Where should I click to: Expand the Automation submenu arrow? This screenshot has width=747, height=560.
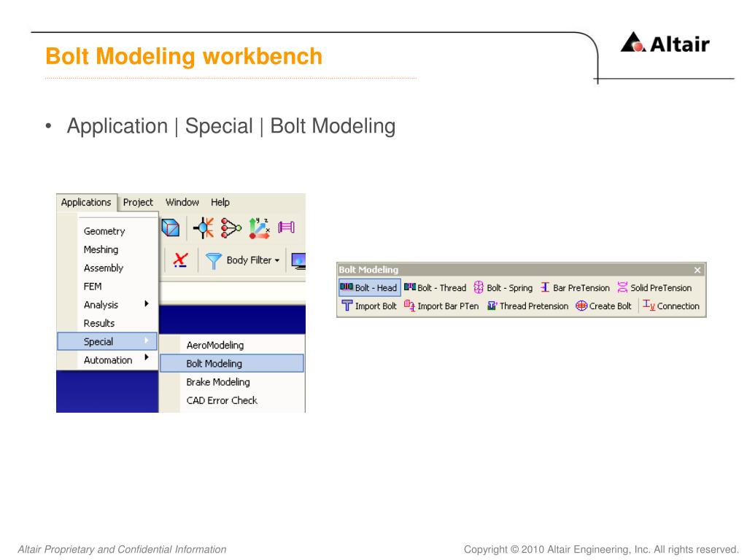(x=147, y=357)
